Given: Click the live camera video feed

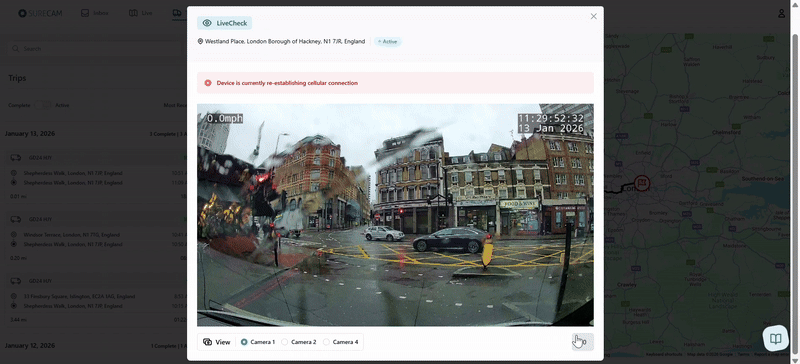Looking at the screenshot, I should pyautogui.click(x=395, y=215).
